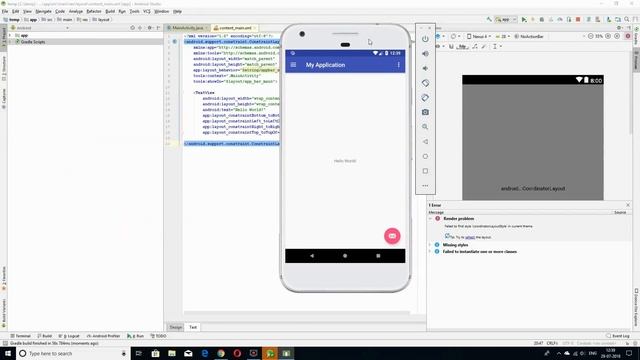Tap the recents button in the phone navigation bar
The height and width of the screenshot is (360, 640).
coord(378,256)
